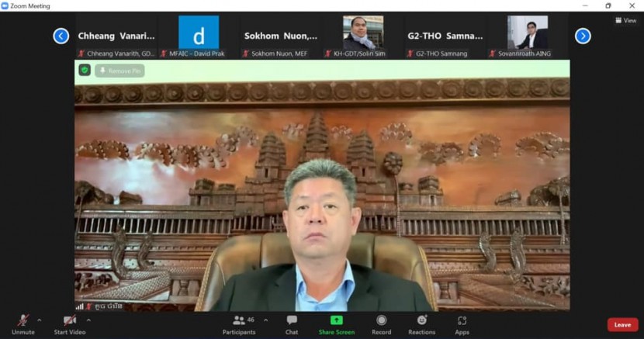Select the KH-GDT/Solin Sim video thumbnail

[363, 35]
